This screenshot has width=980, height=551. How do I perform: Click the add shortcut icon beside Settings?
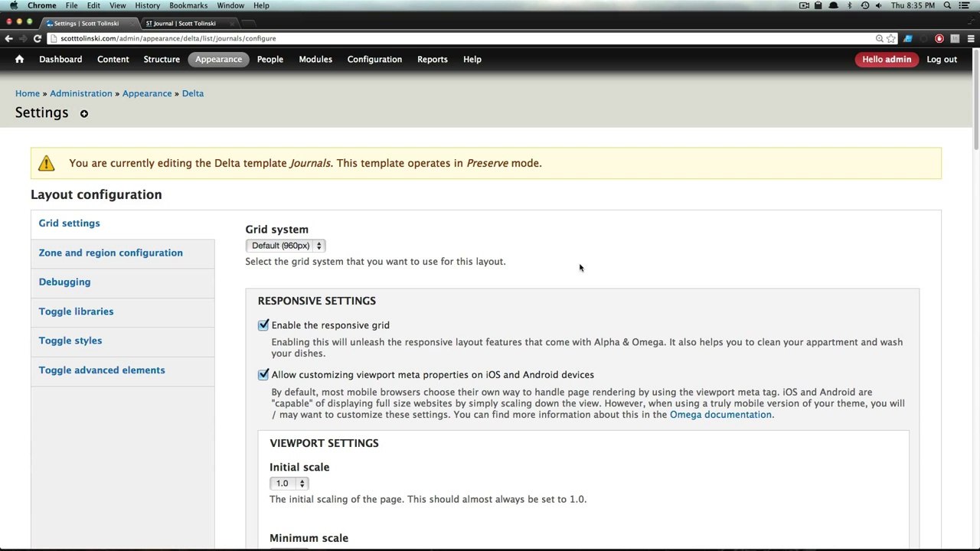pyautogui.click(x=84, y=114)
